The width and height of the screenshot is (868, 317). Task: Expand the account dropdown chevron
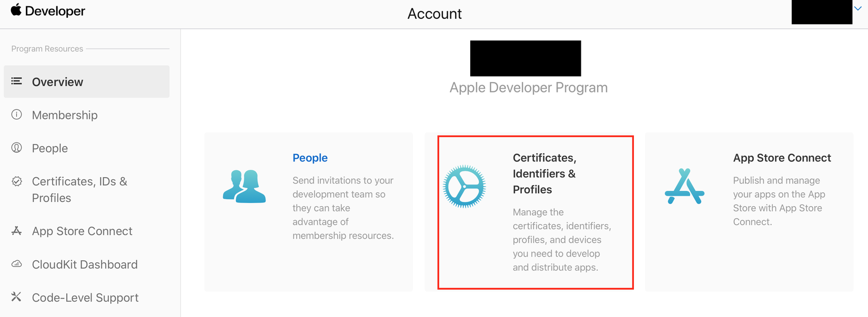[x=858, y=9]
